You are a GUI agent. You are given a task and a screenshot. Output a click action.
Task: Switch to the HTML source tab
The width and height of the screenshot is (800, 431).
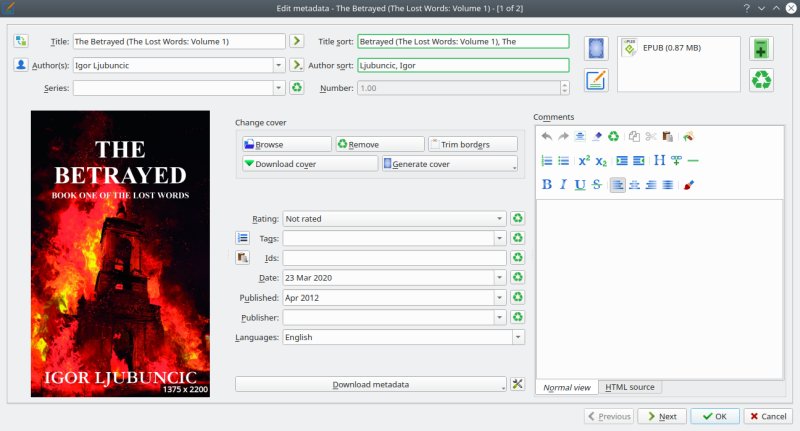pos(630,387)
